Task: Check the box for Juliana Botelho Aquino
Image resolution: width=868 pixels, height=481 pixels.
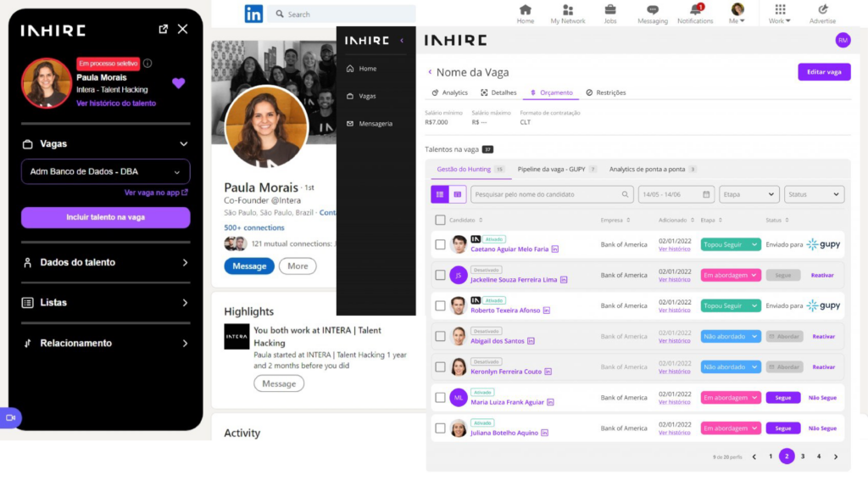Action: pyautogui.click(x=440, y=428)
